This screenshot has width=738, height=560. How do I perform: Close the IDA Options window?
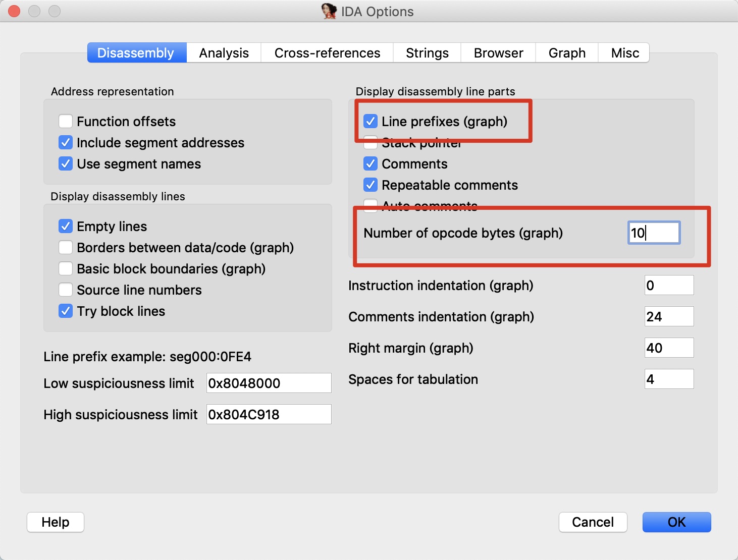click(x=15, y=11)
